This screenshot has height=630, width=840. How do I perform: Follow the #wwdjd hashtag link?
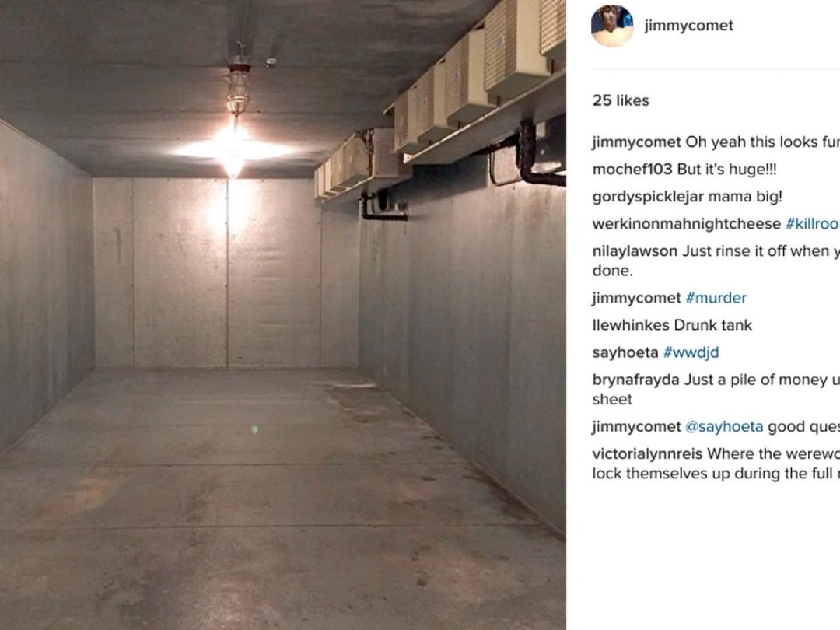691,352
